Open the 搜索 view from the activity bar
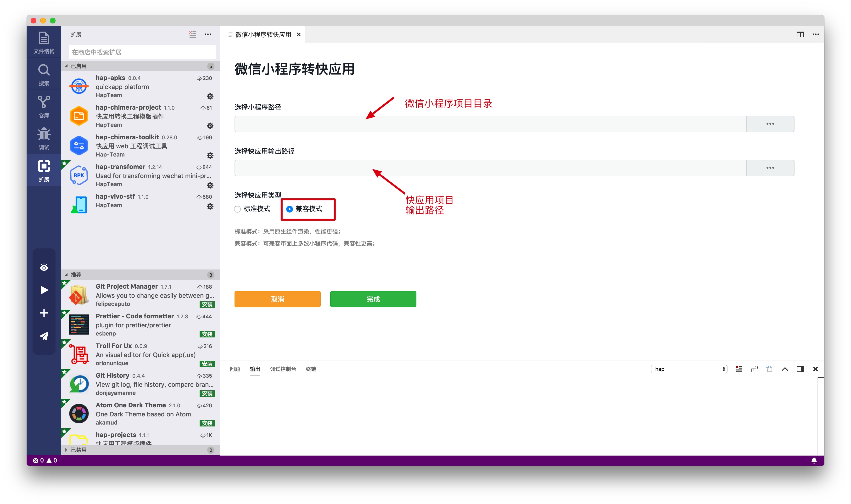 [x=44, y=74]
